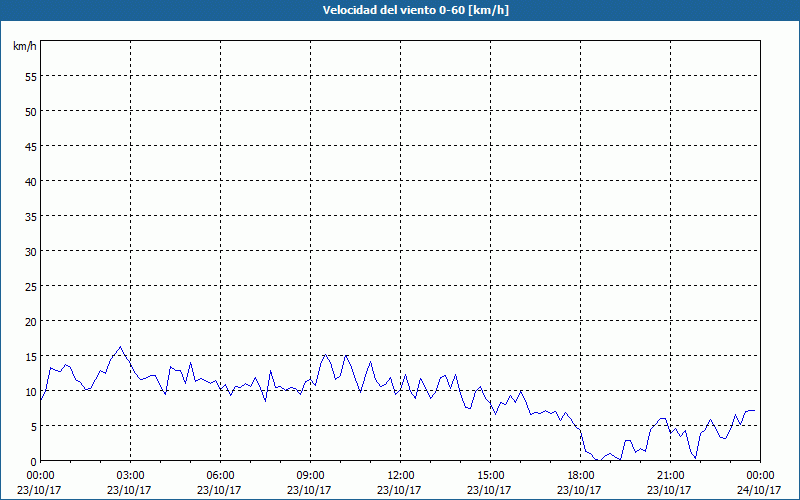Select the y-axis value '45'
Viewport: 800px width, 500px height.
[x=31, y=146]
